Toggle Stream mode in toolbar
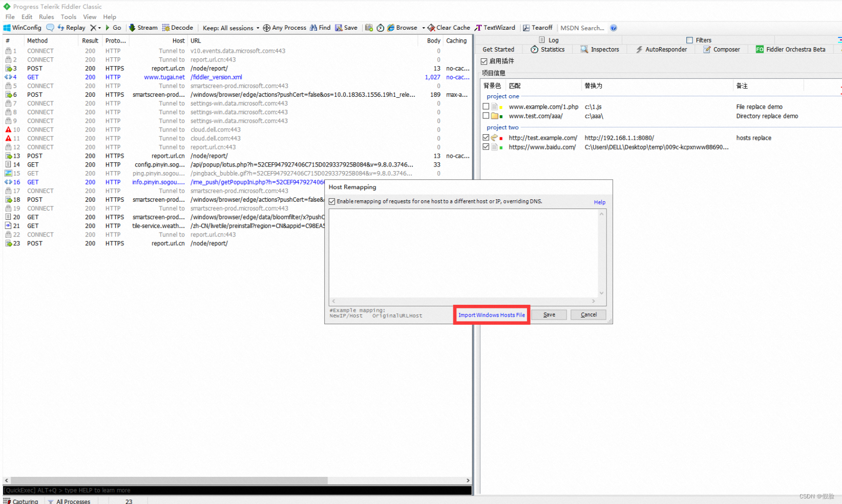This screenshot has height=504, width=842. tap(143, 28)
